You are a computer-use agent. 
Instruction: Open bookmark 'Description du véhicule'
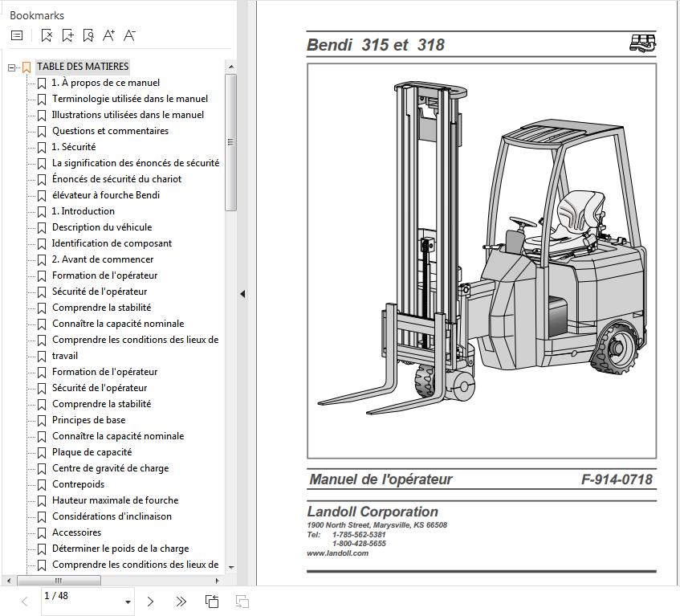click(102, 226)
